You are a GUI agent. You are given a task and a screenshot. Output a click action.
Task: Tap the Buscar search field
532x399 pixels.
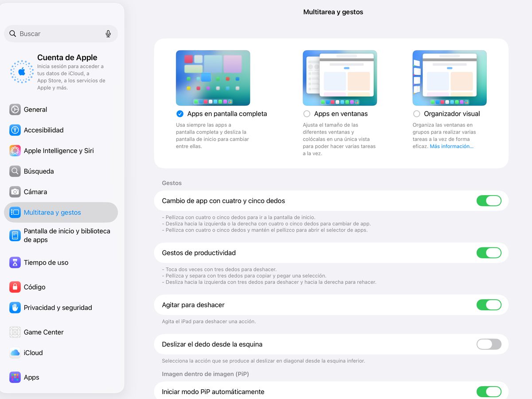click(61, 34)
